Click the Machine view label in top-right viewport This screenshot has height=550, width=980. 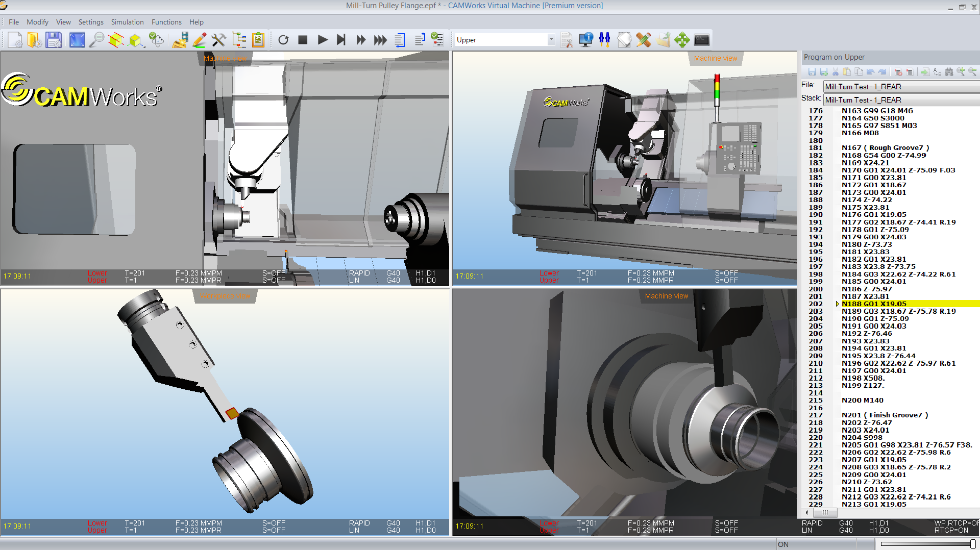715,58
